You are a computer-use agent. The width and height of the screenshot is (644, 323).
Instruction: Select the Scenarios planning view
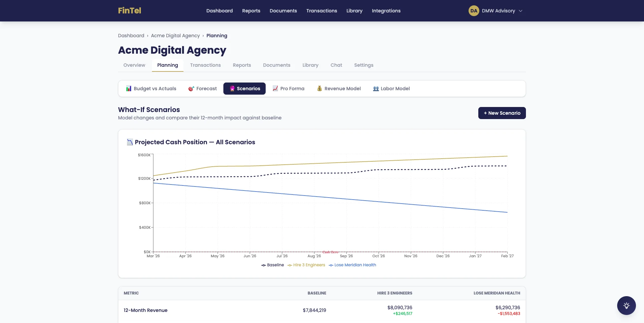(245, 89)
